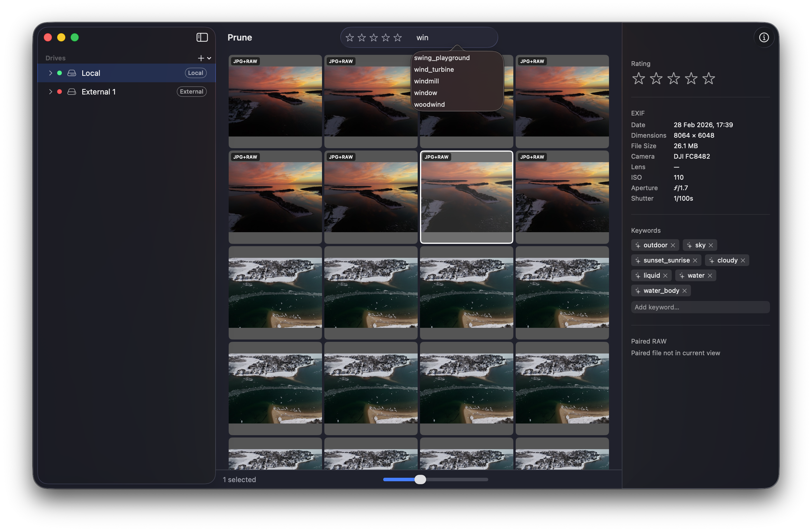Filter by first star in search bar
This screenshot has height=532, width=812.
point(349,38)
